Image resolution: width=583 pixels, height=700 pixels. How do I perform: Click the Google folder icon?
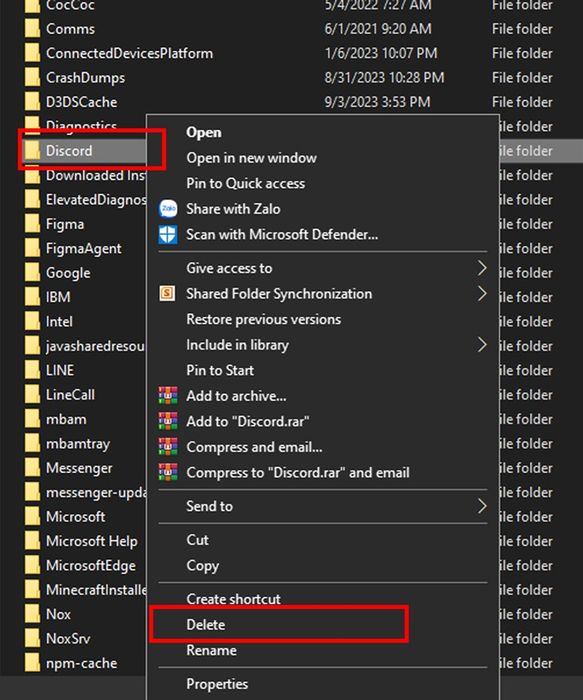[32, 273]
